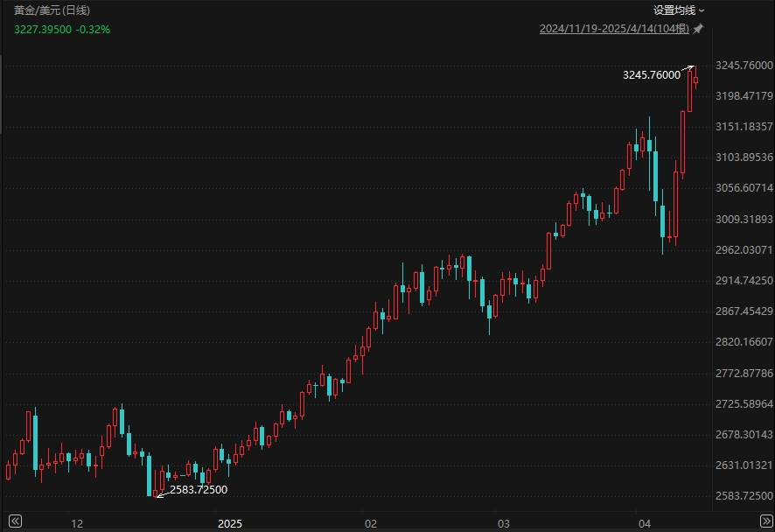Click the 2962.03071 price axis label
The height and width of the screenshot is (532, 775).
(x=744, y=249)
